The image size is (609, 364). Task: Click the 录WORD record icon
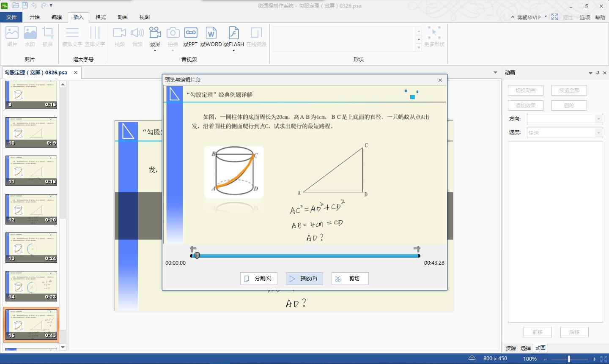pos(211,34)
